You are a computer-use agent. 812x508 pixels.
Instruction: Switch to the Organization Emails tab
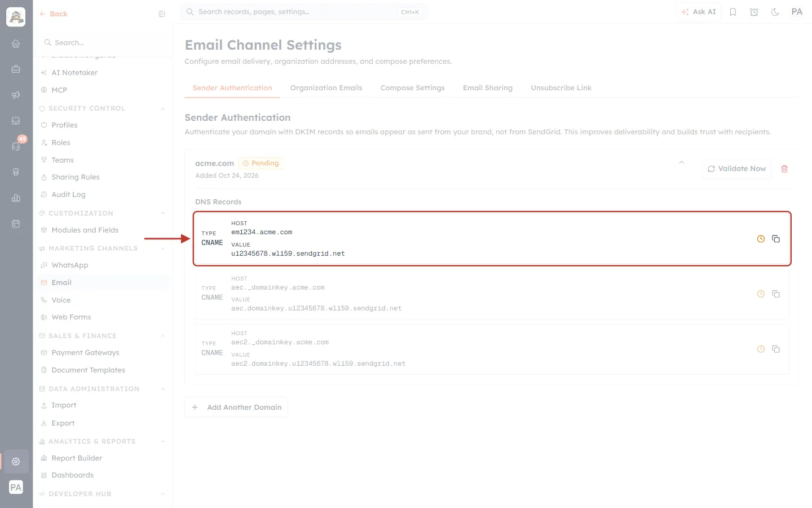326,88
